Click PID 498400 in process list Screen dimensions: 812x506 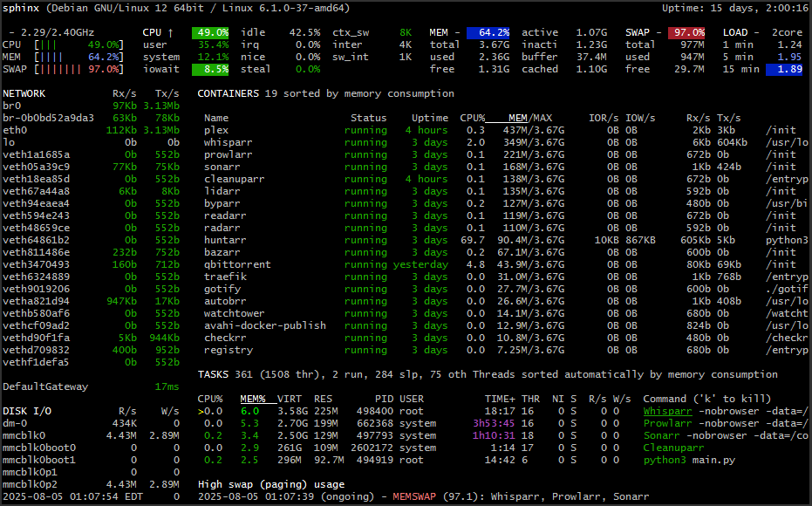tap(375, 411)
